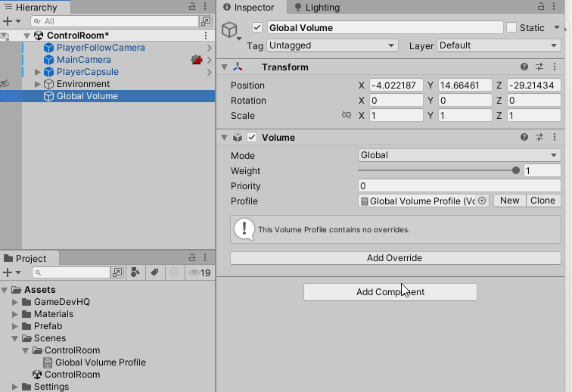
Task: Open the Layer dropdown showing Default
Action: 499,45
